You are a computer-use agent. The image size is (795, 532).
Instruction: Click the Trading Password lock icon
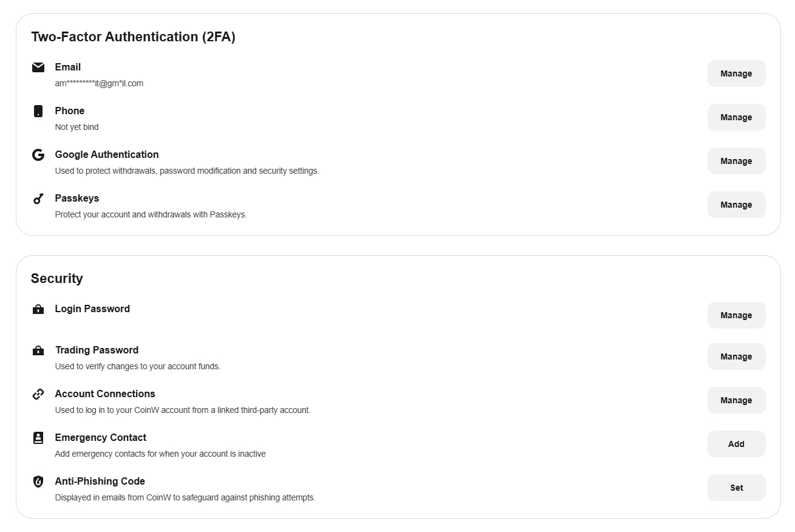click(x=38, y=350)
